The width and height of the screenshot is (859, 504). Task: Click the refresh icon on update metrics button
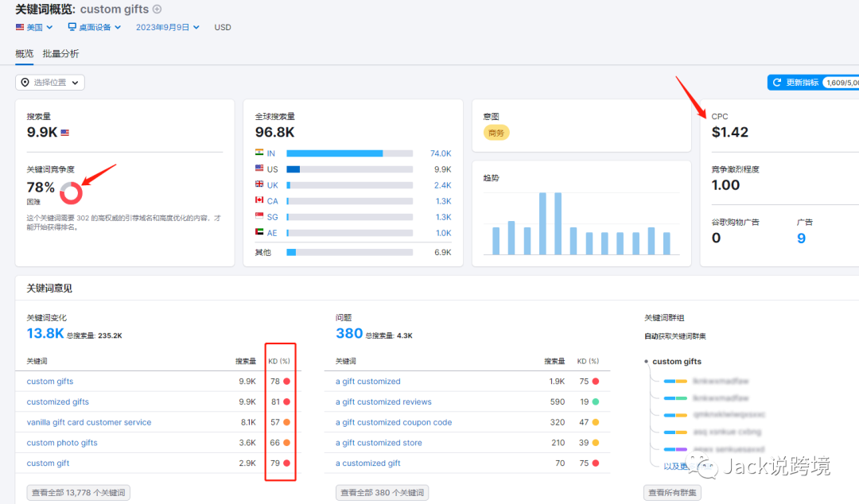(x=776, y=82)
